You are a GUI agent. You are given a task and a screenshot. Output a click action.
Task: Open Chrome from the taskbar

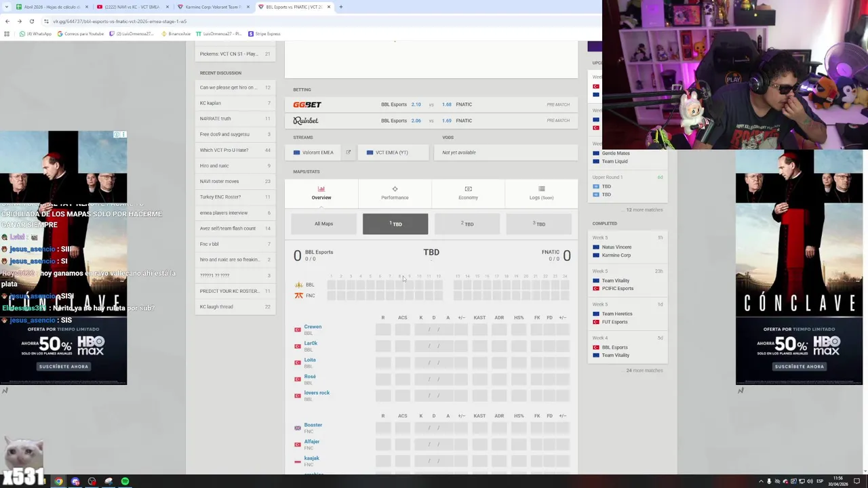pyautogui.click(x=59, y=481)
